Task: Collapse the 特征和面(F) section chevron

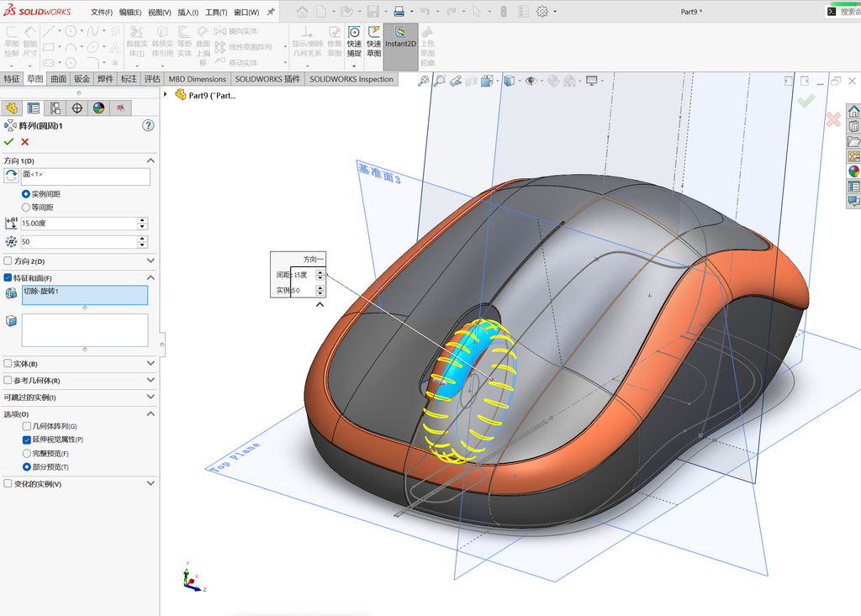Action: pyautogui.click(x=151, y=278)
